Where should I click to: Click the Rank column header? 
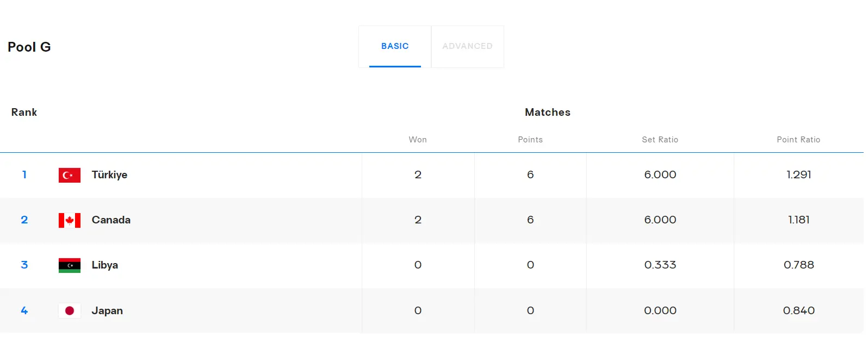24,113
